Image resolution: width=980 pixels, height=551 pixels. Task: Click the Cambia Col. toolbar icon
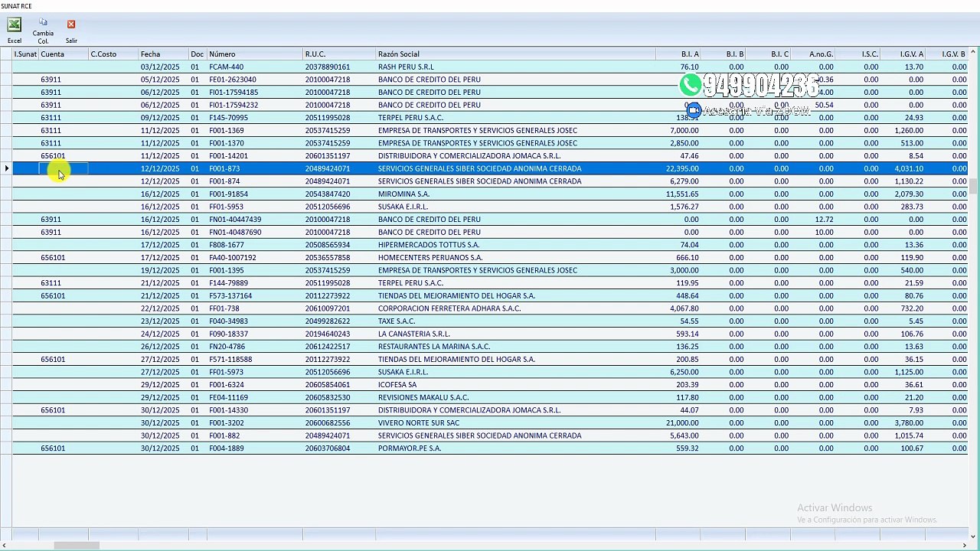(x=43, y=23)
